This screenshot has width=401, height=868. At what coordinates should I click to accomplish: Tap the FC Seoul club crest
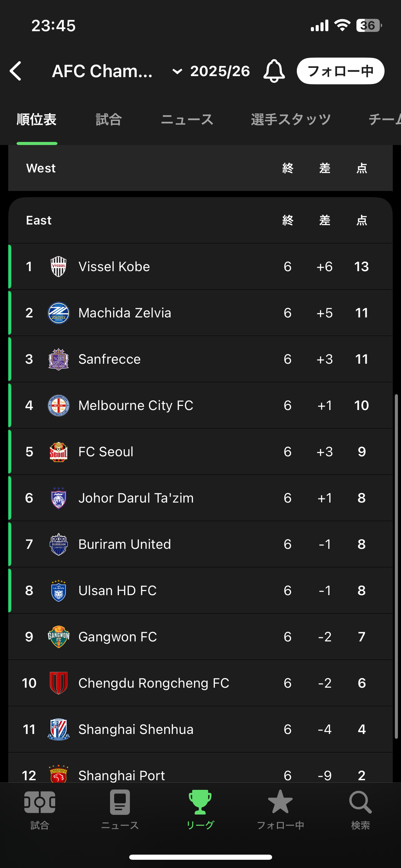(x=59, y=452)
